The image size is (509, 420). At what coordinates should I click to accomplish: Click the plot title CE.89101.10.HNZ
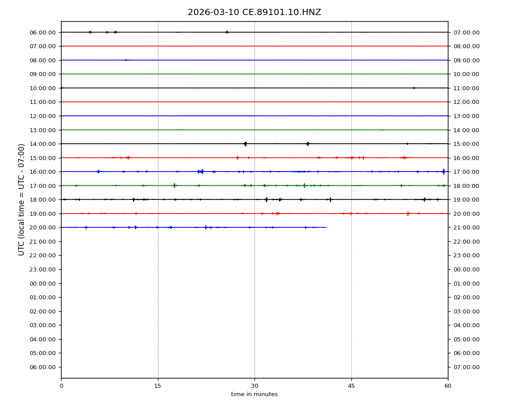coord(254,12)
